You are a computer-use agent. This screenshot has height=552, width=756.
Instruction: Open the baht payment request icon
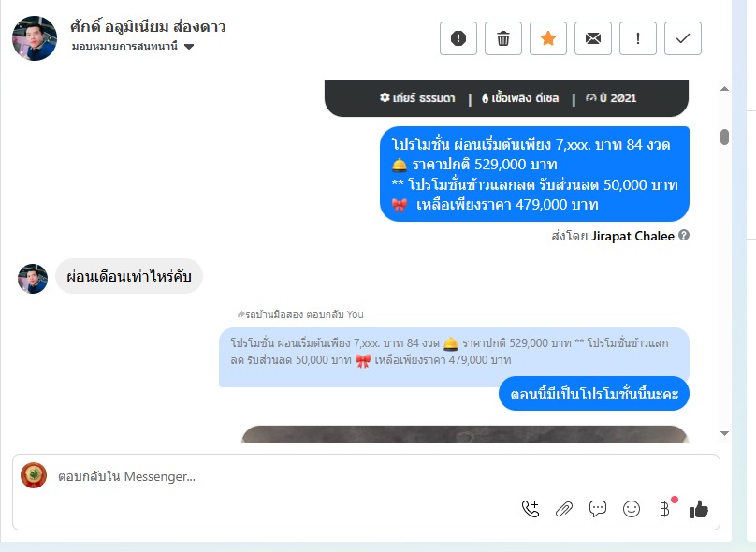point(665,509)
